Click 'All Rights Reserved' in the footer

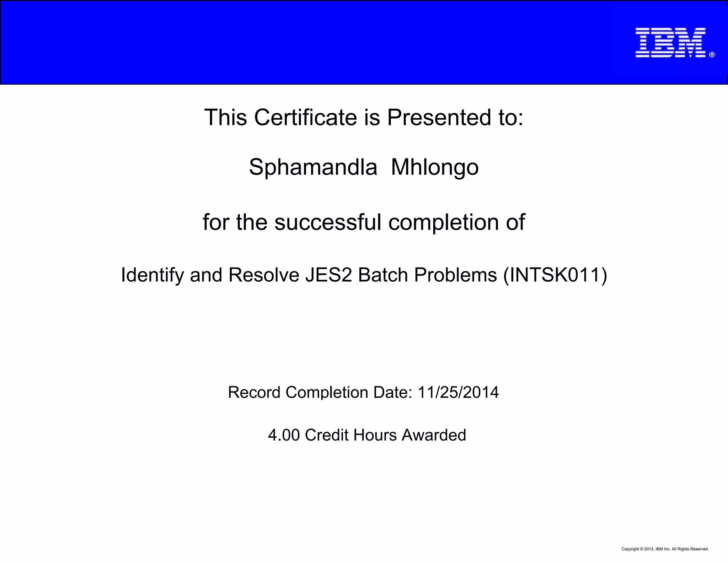[x=690, y=549]
